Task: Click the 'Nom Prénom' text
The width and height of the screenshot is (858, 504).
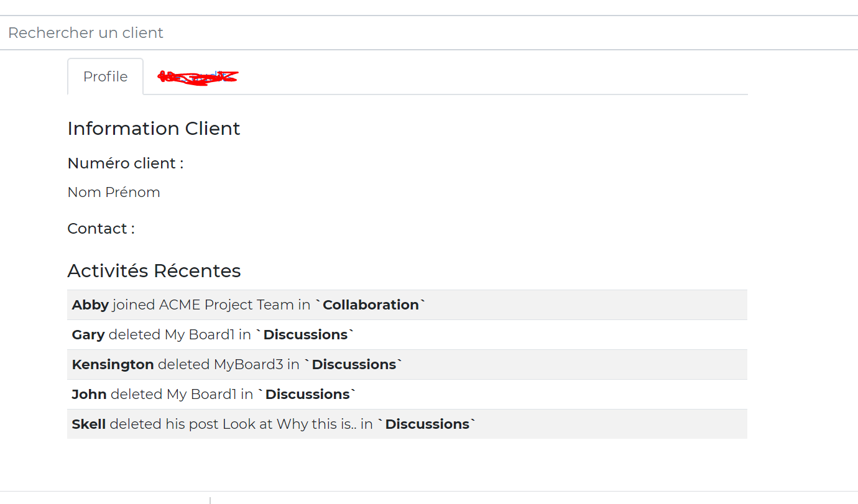Action: (x=114, y=193)
